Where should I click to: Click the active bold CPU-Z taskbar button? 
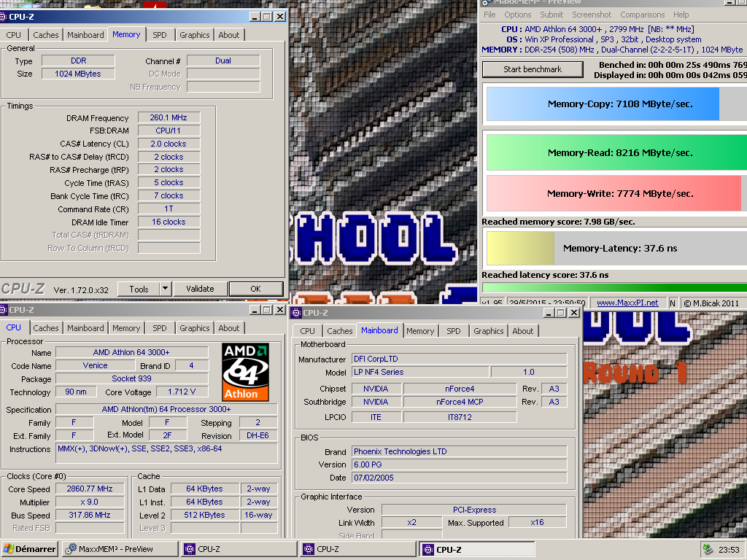pos(477,549)
